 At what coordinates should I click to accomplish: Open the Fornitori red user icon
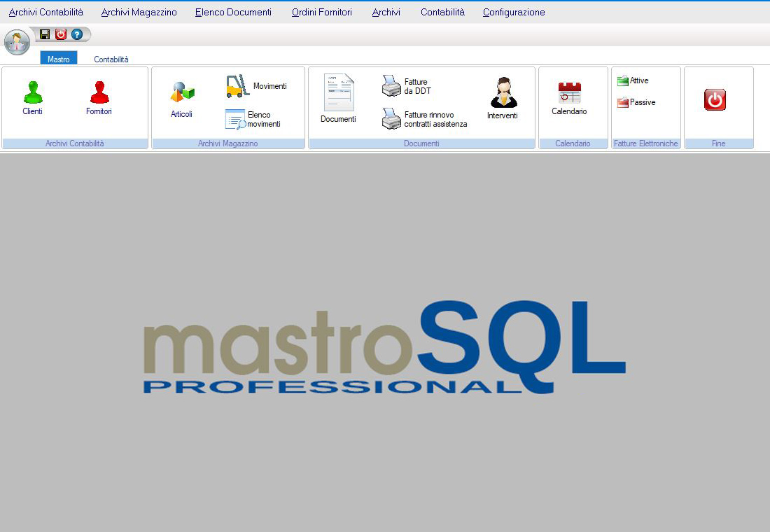(99, 92)
